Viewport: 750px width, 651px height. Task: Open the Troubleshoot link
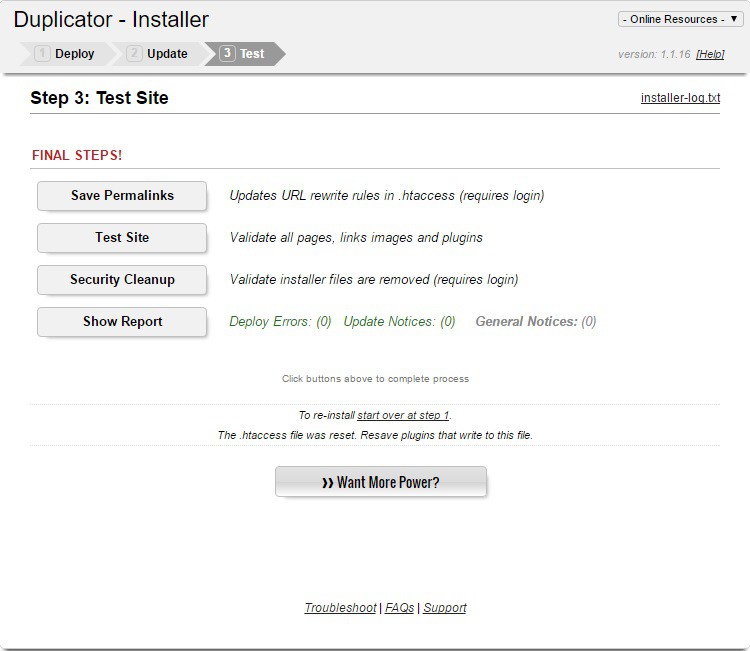click(340, 607)
